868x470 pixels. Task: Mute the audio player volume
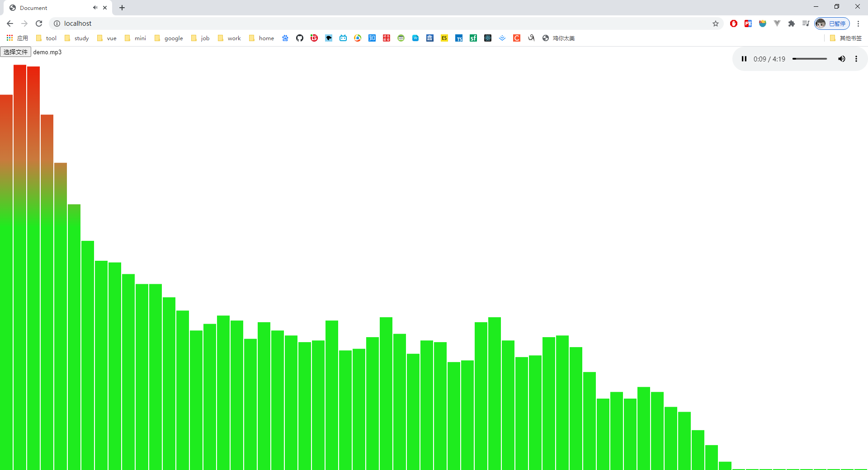[x=841, y=59]
